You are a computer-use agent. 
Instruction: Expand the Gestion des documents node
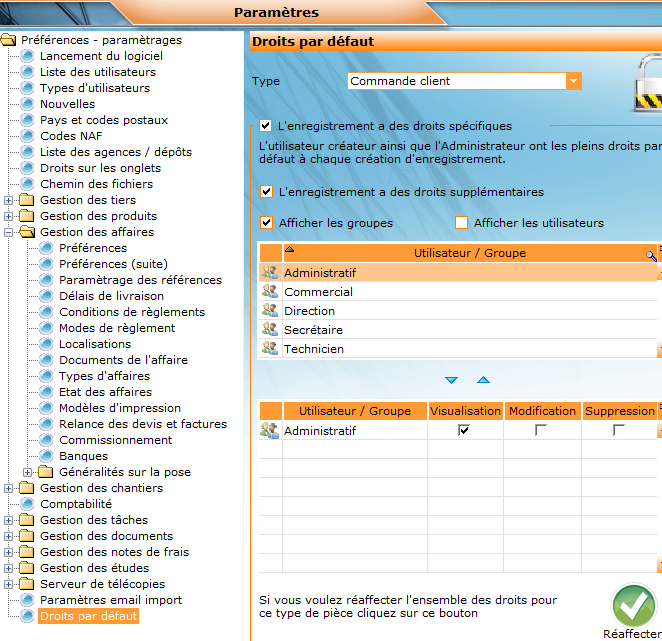(x=8, y=536)
